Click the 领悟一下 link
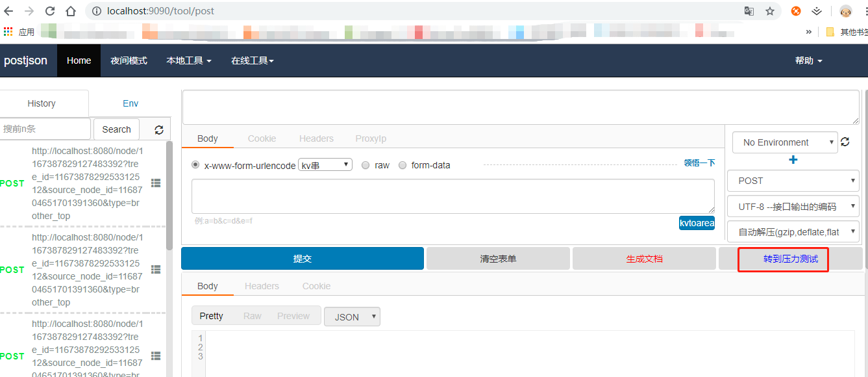Viewport: 868px width, 377px height. [699, 163]
